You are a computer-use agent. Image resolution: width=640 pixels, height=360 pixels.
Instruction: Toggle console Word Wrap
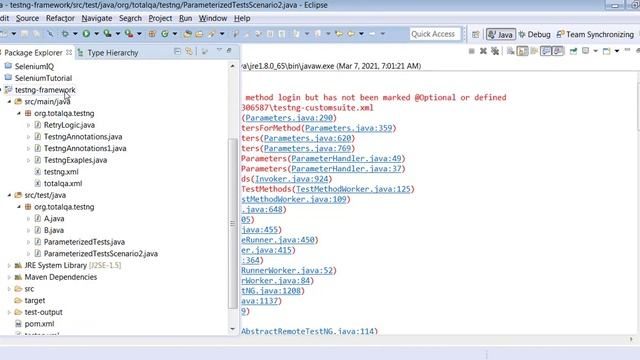[x=534, y=51]
